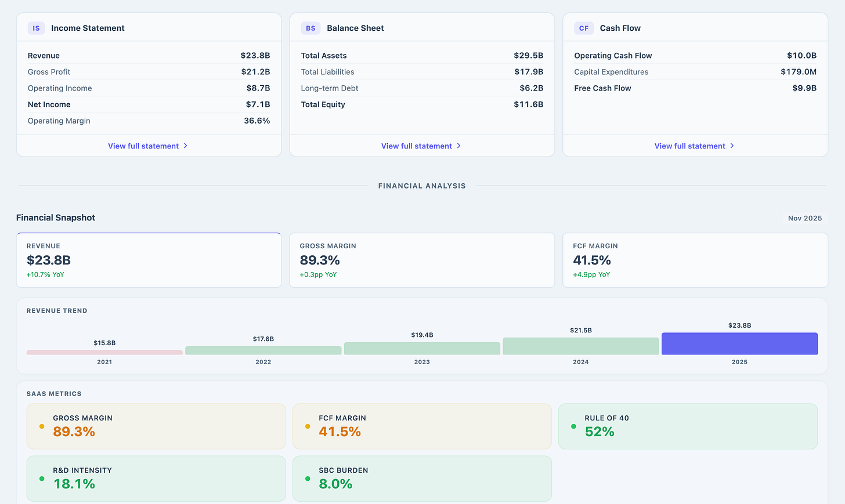Click the $15.8B label above the 2021 bar
The width and height of the screenshot is (845, 504).
point(104,343)
